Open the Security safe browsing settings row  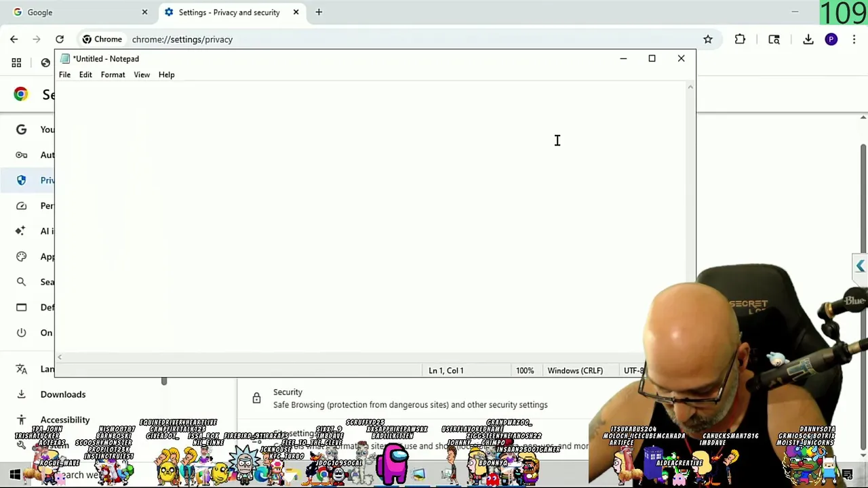(414, 399)
